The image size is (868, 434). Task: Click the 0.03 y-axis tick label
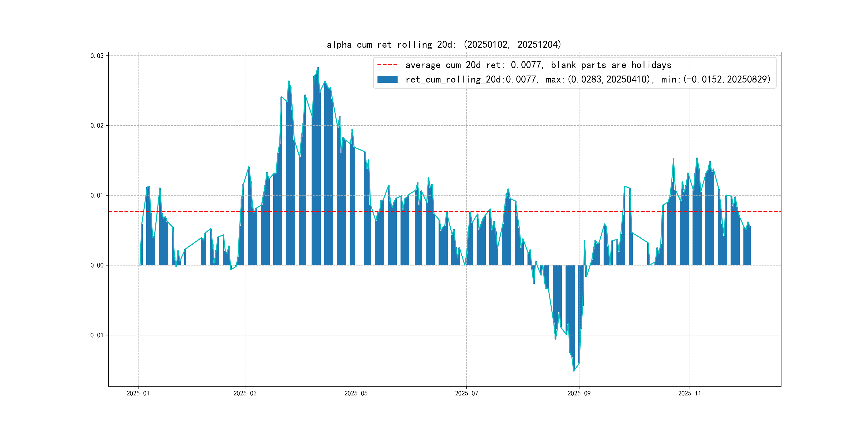[x=97, y=56]
